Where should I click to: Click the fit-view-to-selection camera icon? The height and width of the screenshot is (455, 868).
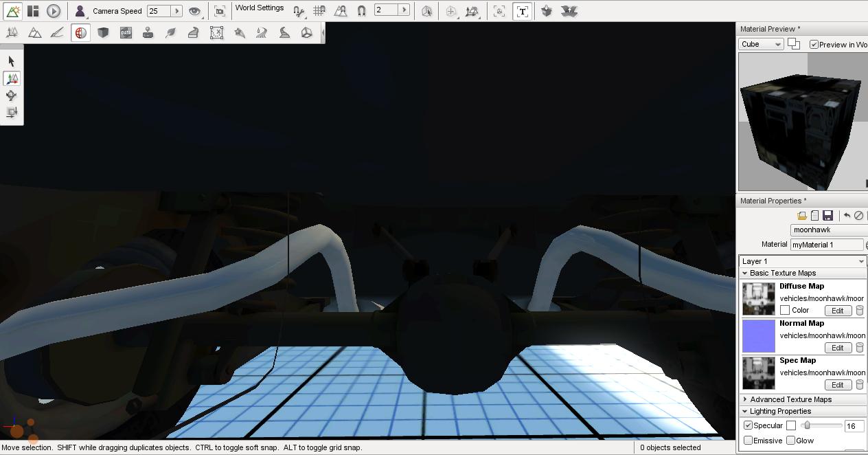[219, 11]
